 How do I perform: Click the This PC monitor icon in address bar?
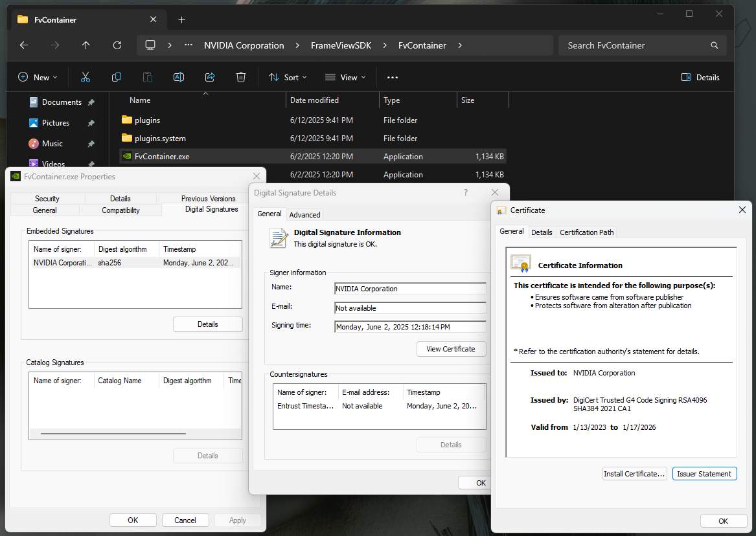150,45
